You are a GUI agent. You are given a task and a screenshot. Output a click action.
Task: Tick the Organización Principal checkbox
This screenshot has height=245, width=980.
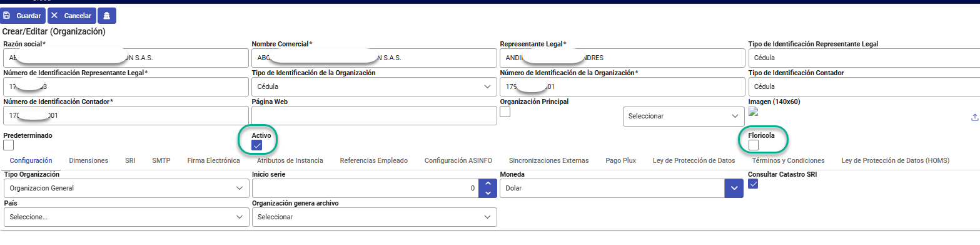pos(505,112)
